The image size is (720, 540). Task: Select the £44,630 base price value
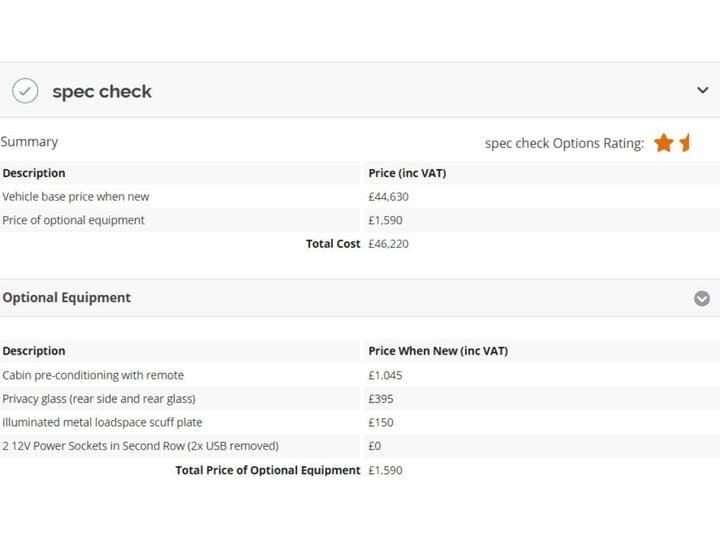tap(388, 197)
